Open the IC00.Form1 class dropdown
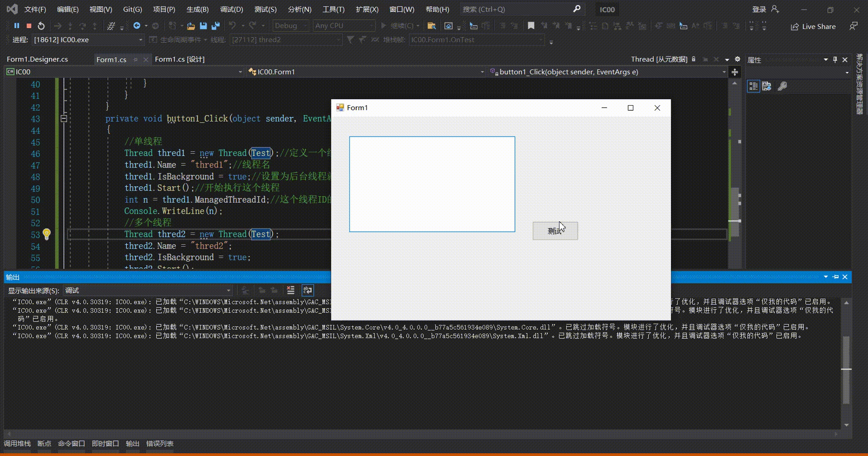This screenshot has width=868, height=456. tap(482, 72)
